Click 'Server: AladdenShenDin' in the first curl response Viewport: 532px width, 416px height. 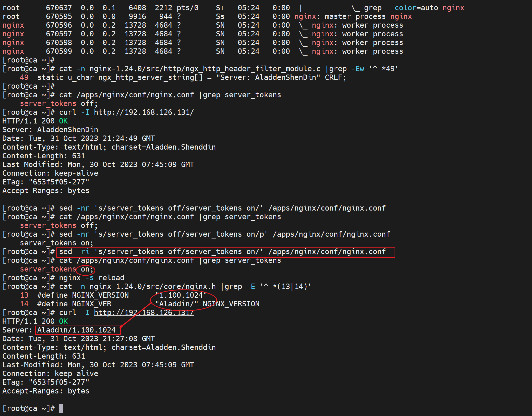[50, 130]
